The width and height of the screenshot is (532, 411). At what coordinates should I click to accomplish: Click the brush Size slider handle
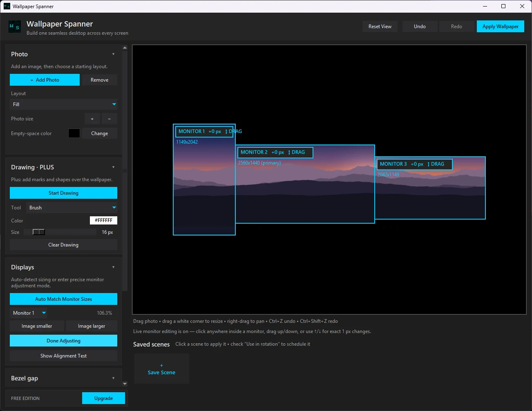pos(39,232)
